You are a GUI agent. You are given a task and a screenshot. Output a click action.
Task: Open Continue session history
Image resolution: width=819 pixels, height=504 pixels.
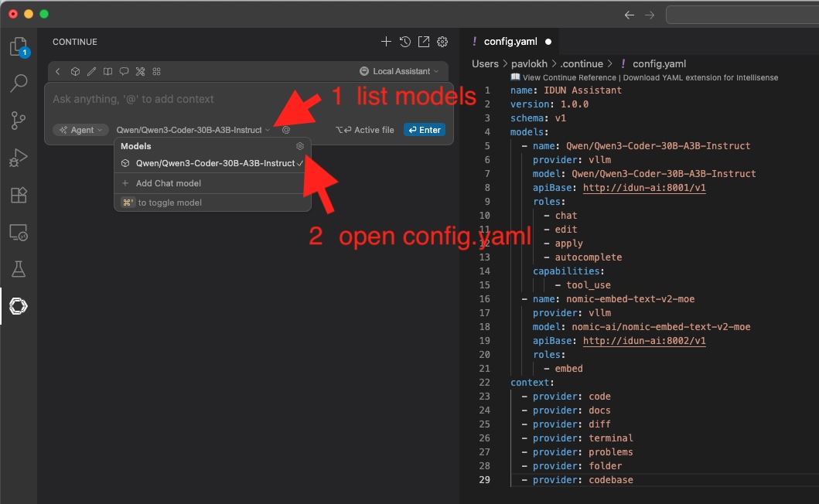404,42
